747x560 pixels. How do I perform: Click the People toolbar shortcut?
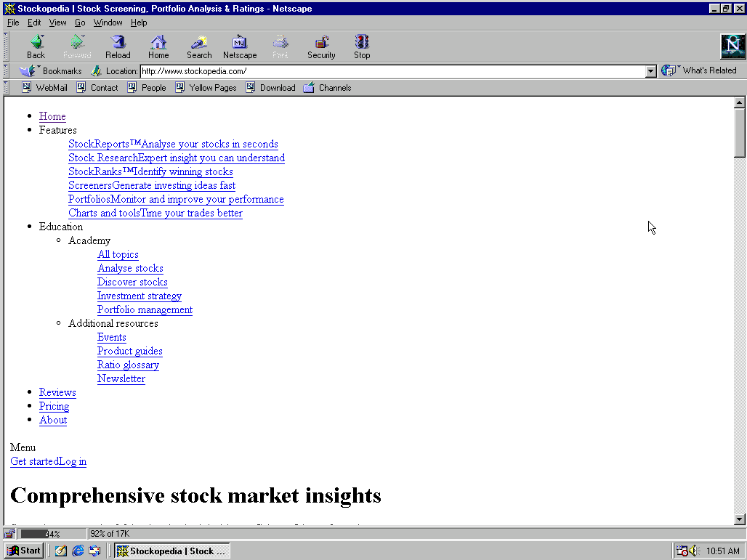[x=147, y=88]
